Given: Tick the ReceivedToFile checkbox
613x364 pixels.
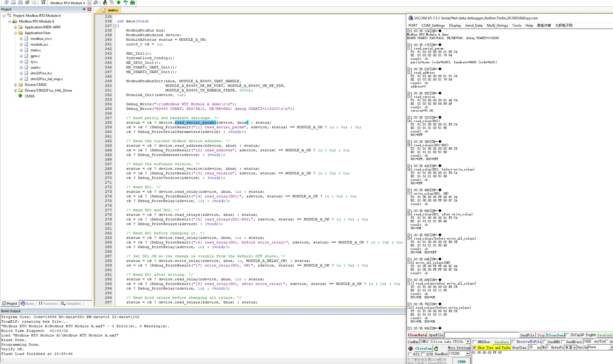Looking at the screenshot, I should 514,342.
